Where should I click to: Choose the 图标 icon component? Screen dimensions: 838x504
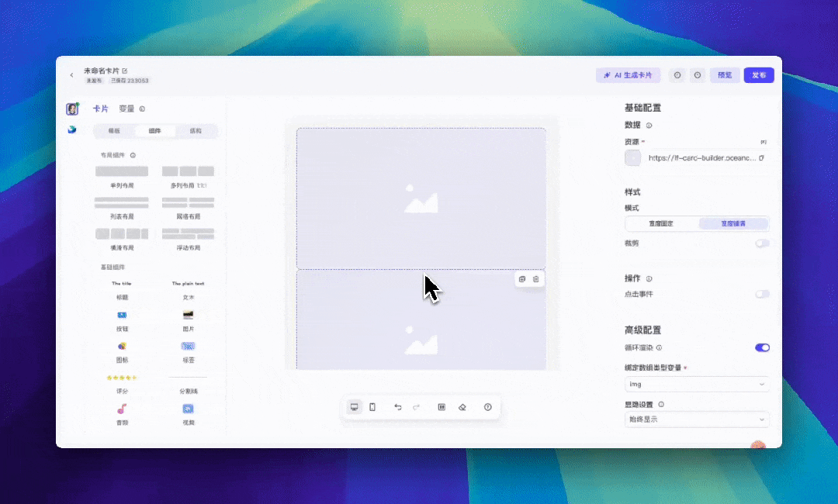point(122,346)
